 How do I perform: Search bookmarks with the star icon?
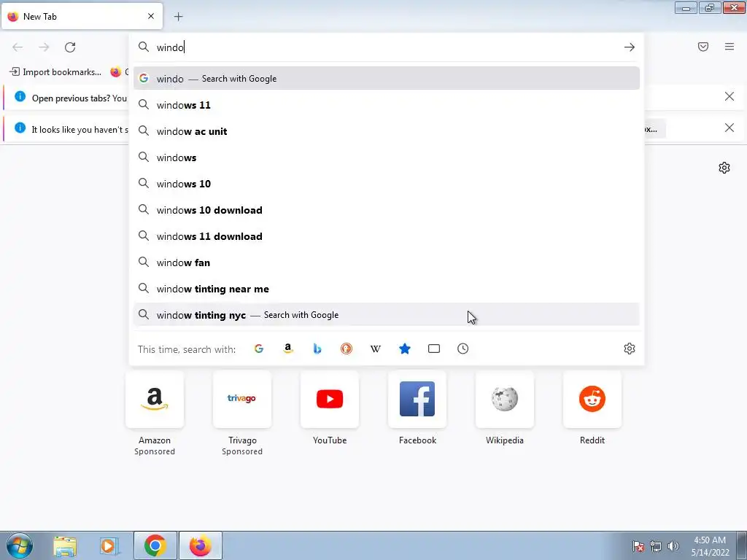point(404,349)
